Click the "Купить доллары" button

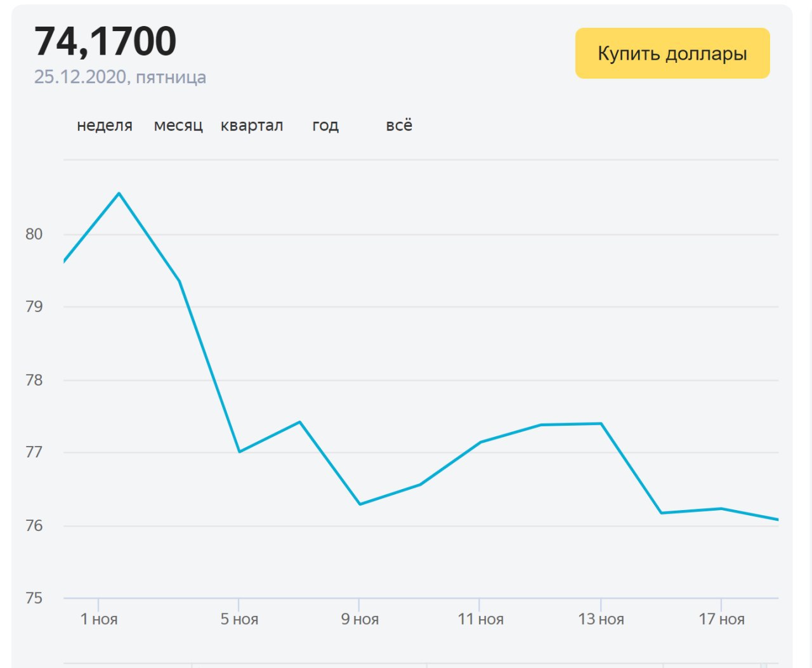click(x=672, y=53)
